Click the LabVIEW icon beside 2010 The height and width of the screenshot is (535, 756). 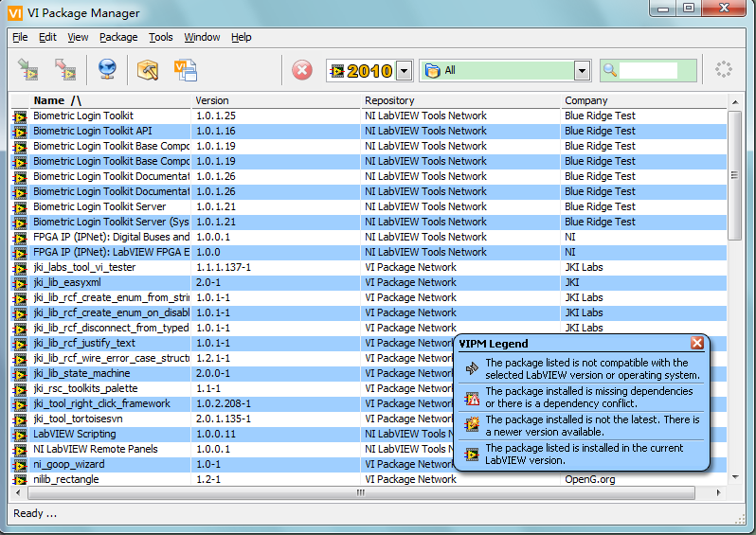click(x=337, y=71)
